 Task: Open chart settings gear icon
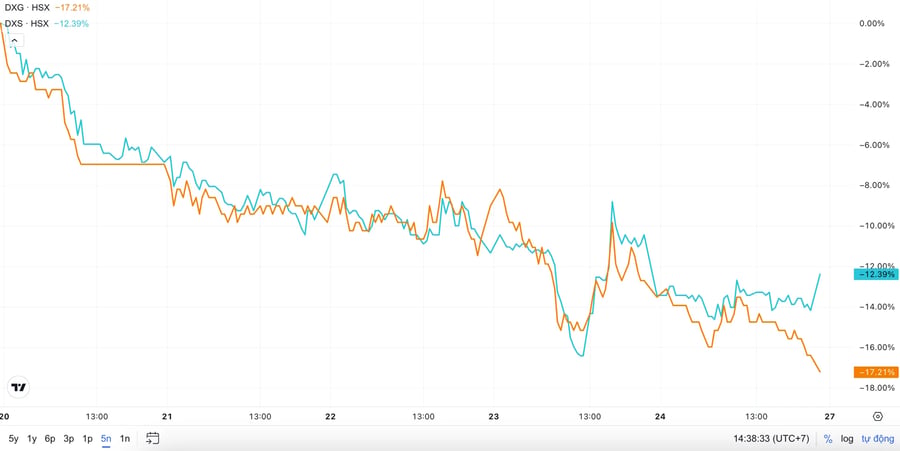click(878, 417)
